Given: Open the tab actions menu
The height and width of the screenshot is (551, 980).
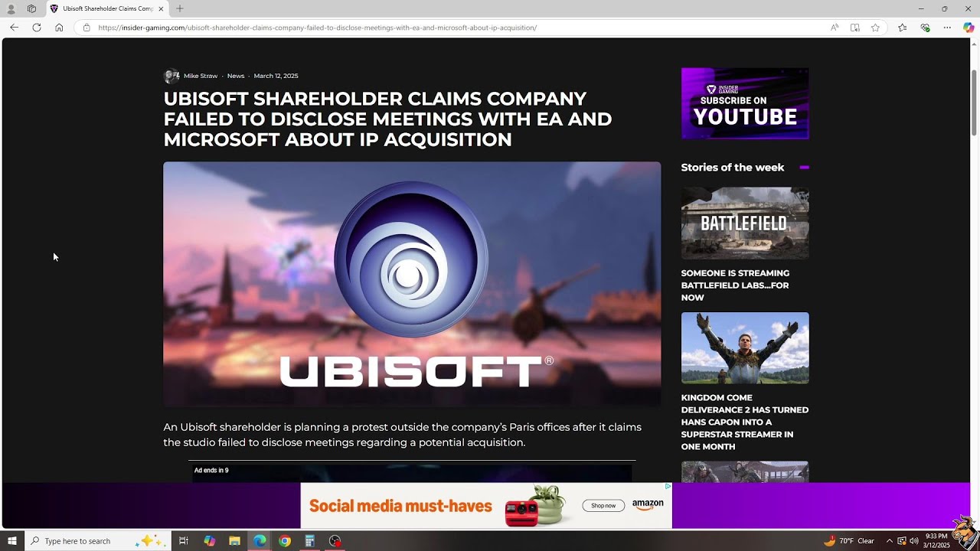Looking at the screenshot, I should coord(31,8).
